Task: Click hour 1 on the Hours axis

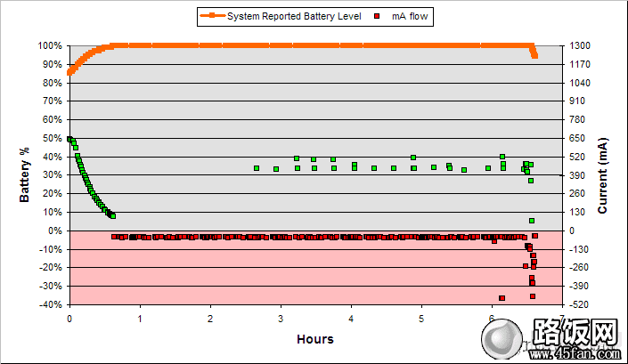Action: (140, 320)
